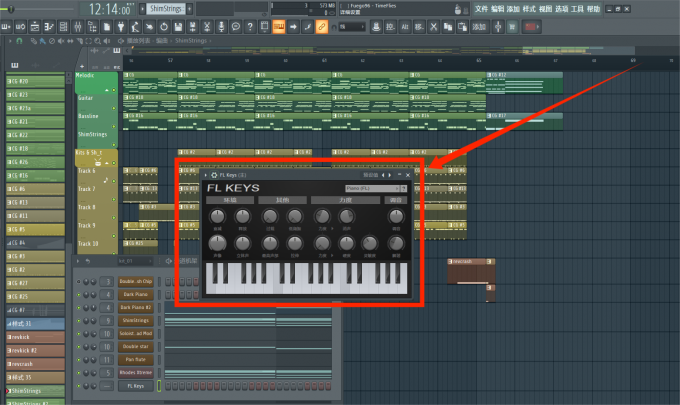This screenshot has width=680, height=405.
Task: Open the snap value dropdown in toolbar
Action: (352, 27)
